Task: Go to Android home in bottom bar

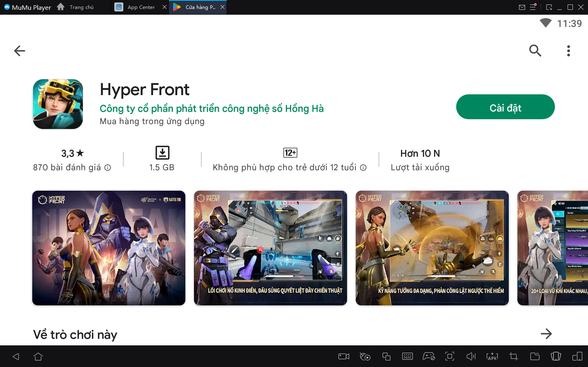Action: [38, 356]
